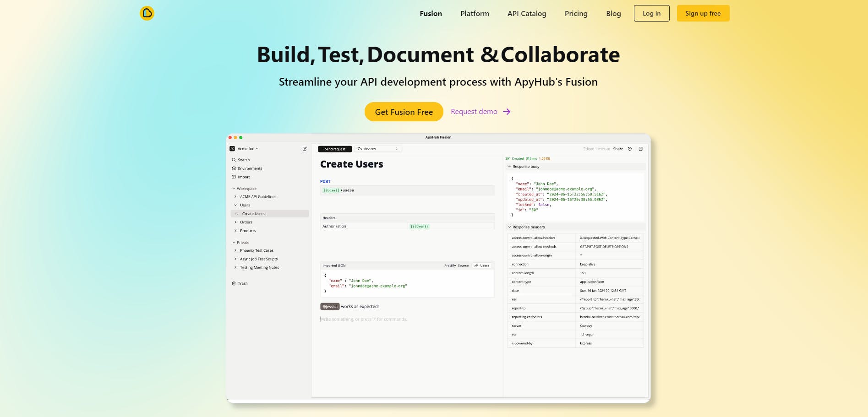868x417 pixels.
Task: Collapse the Response body section
Action: pos(509,167)
